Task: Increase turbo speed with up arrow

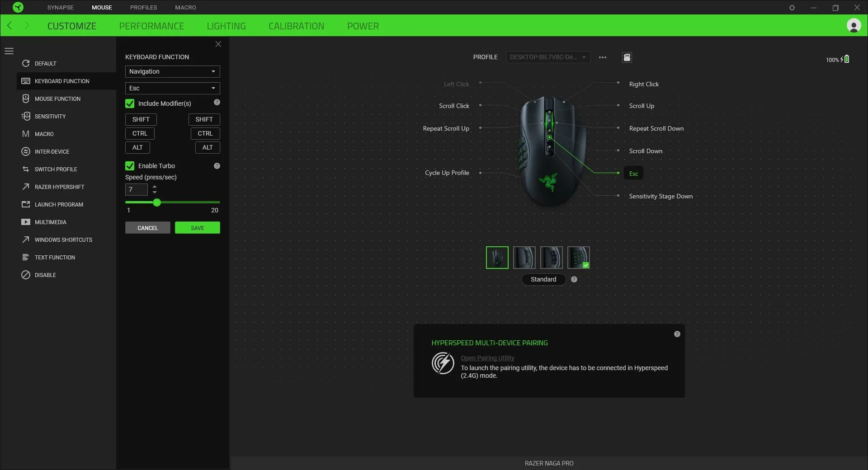Action: point(155,186)
